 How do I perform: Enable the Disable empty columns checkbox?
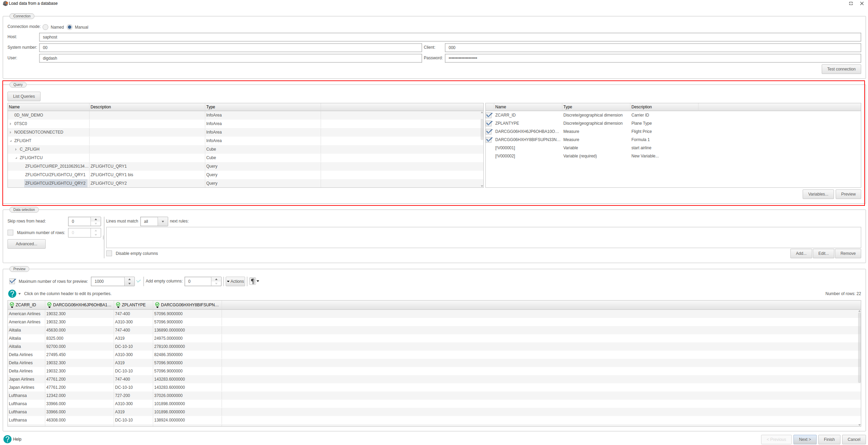pos(109,253)
